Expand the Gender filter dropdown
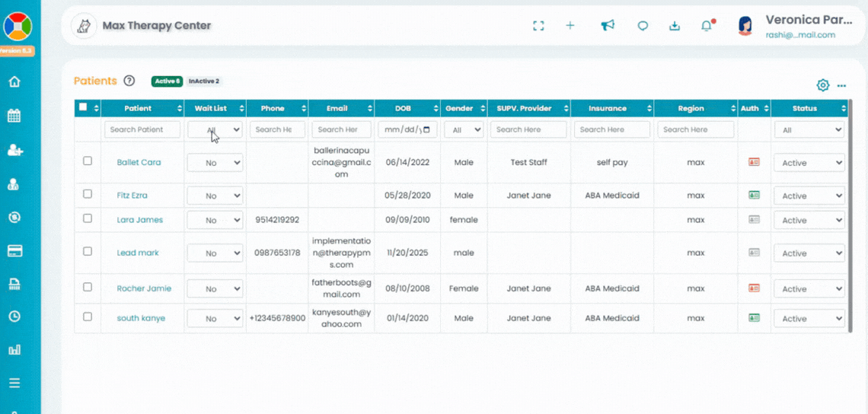The width and height of the screenshot is (868, 414). [x=464, y=130]
